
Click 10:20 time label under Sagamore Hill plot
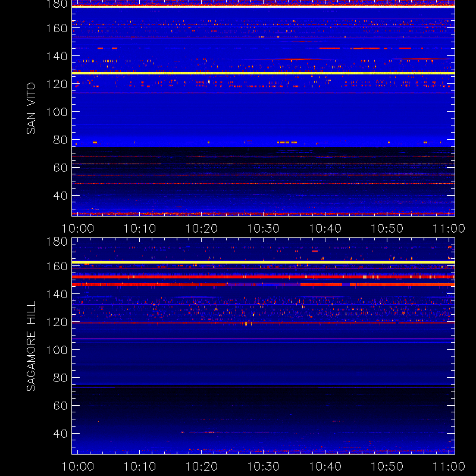[x=202, y=466]
